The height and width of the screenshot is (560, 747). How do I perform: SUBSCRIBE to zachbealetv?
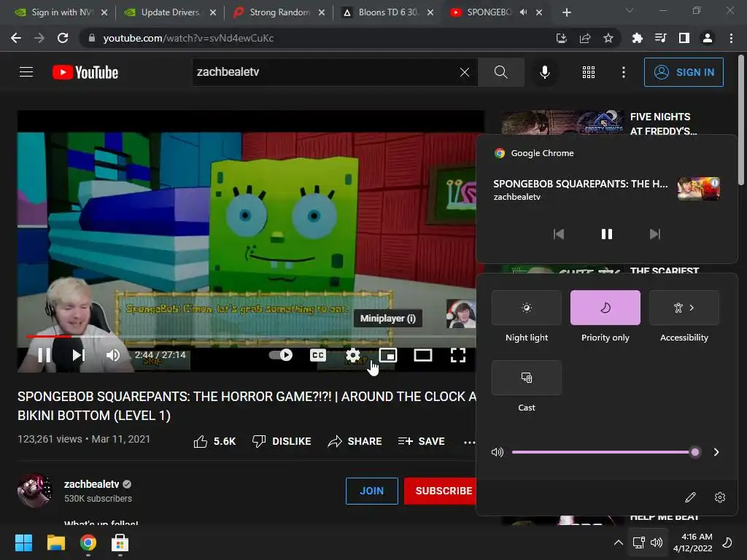pyautogui.click(x=441, y=491)
